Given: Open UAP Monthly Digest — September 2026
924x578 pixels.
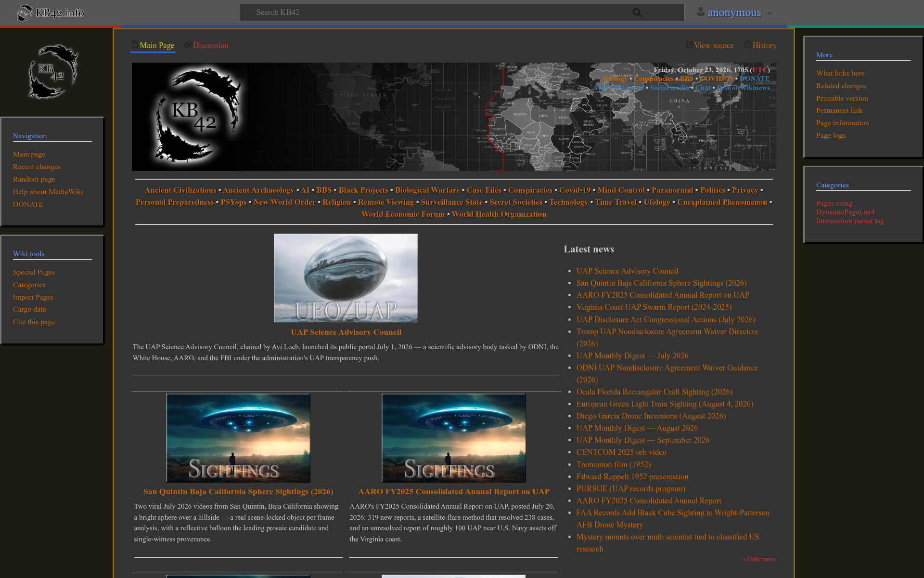Looking at the screenshot, I should pyautogui.click(x=643, y=440).
